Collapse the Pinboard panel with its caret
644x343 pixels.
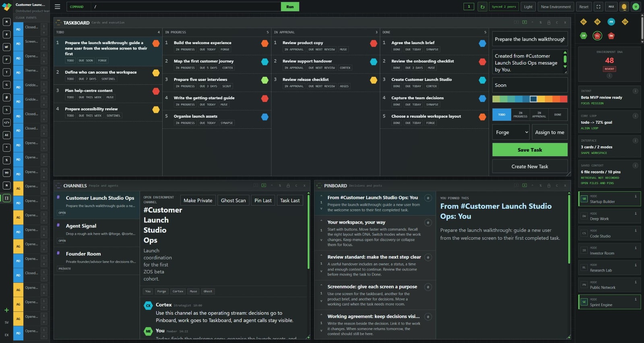coord(533,186)
